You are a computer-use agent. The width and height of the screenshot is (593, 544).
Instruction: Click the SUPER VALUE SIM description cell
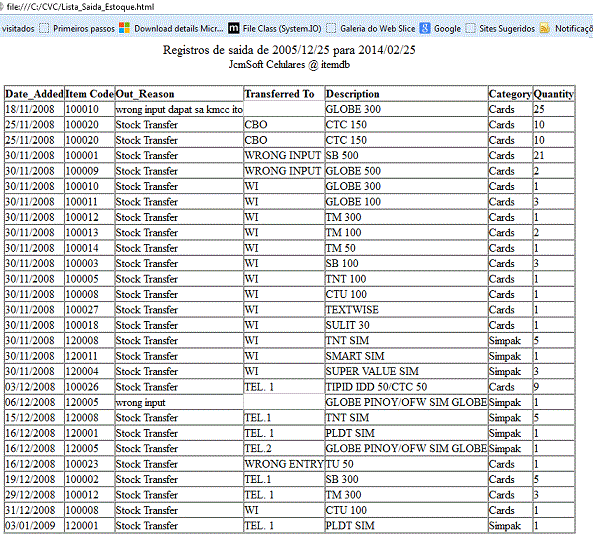point(407,371)
